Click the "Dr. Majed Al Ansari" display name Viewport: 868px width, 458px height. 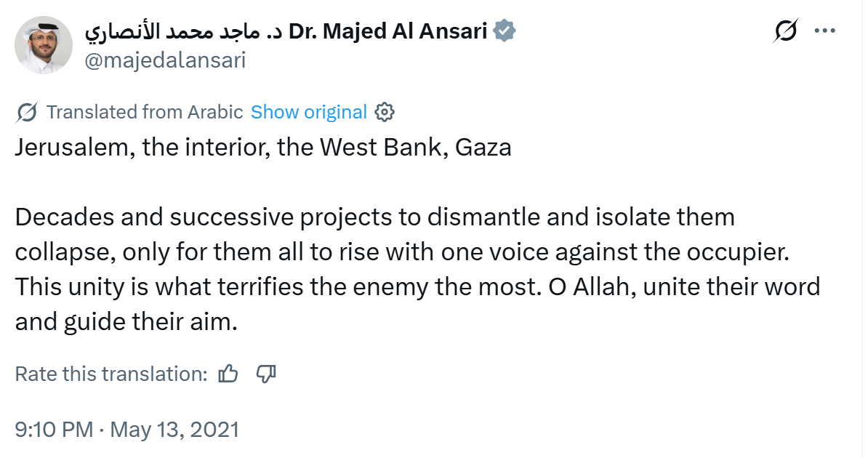[387, 32]
